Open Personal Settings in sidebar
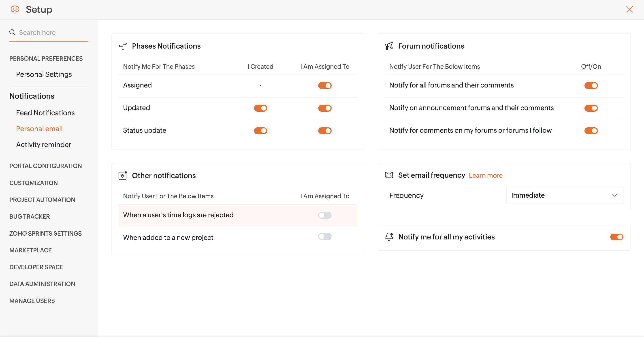 pyautogui.click(x=44, y=74)
